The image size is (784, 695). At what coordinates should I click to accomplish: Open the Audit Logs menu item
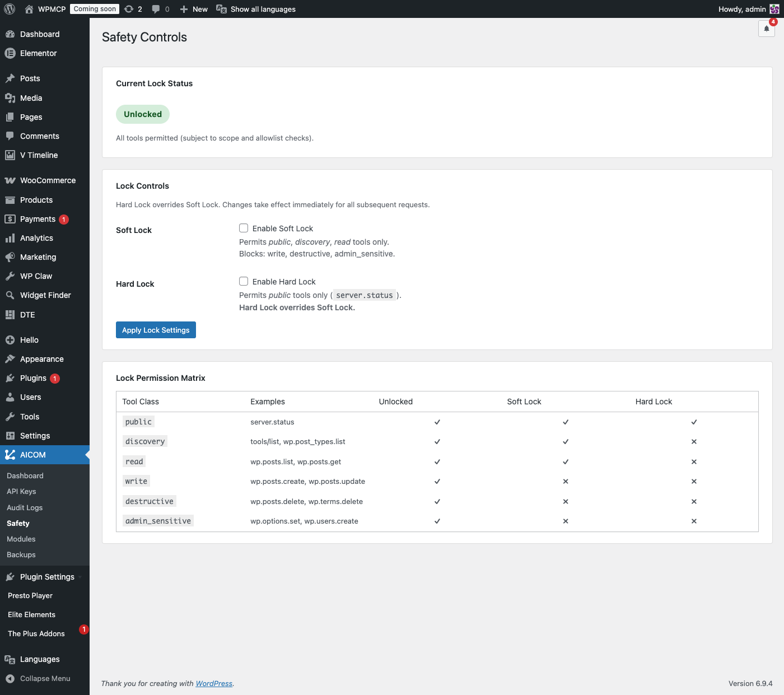[25, 507]
